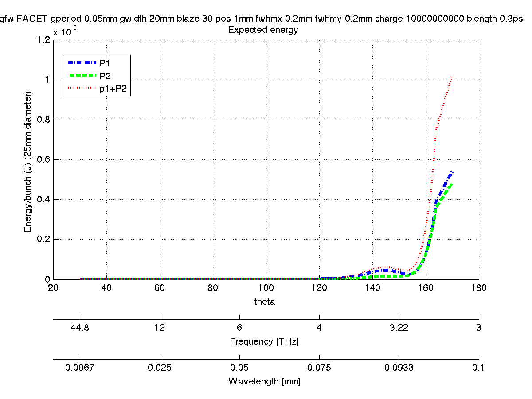The image size is (532, 399).
Task: Click the P1 legend entry label
Action: (105, 63)
